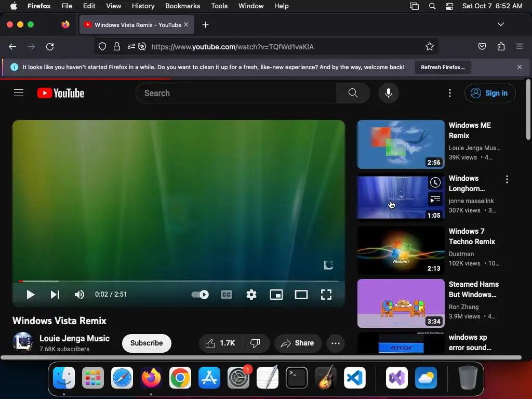The width and height of the screenshot is (532, 399).
Task: Open Firefox extensions panel
Action: coord(501,46)
